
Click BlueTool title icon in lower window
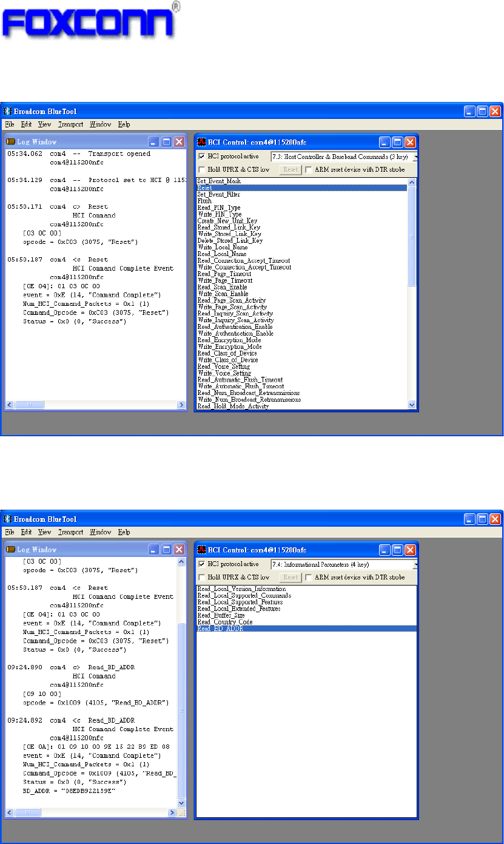point(8,519)
